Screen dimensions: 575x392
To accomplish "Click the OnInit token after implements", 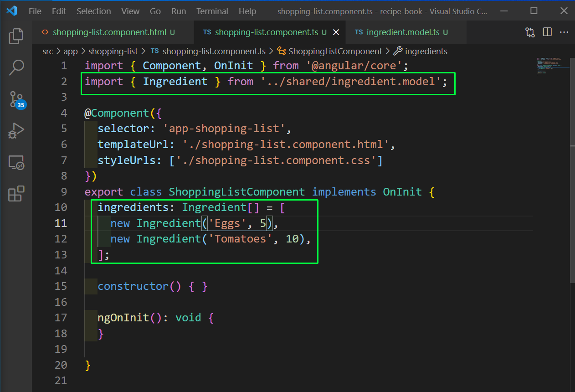I will [x=402, y=191].
